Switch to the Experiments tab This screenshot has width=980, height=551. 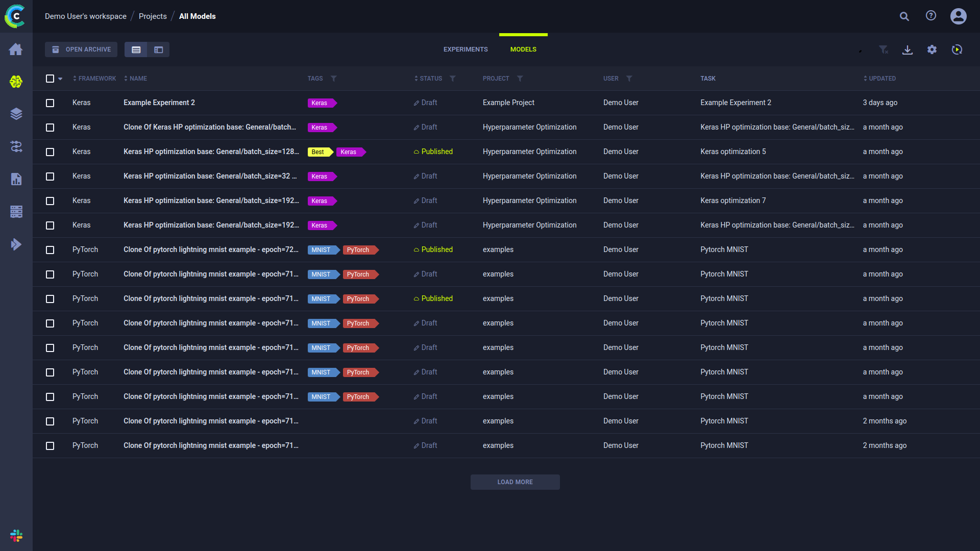coord(465,49)
